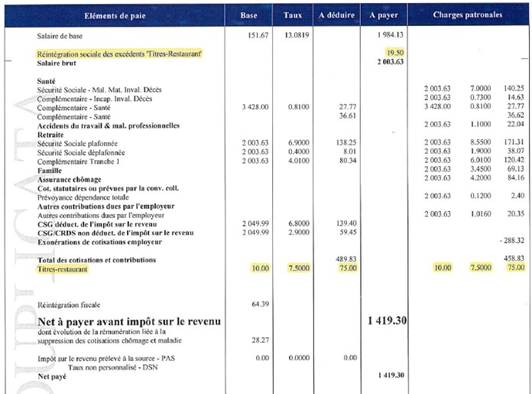Click the highlighted "Titres-restaurant" label
The image size is (532, 394).
(63, 269)
